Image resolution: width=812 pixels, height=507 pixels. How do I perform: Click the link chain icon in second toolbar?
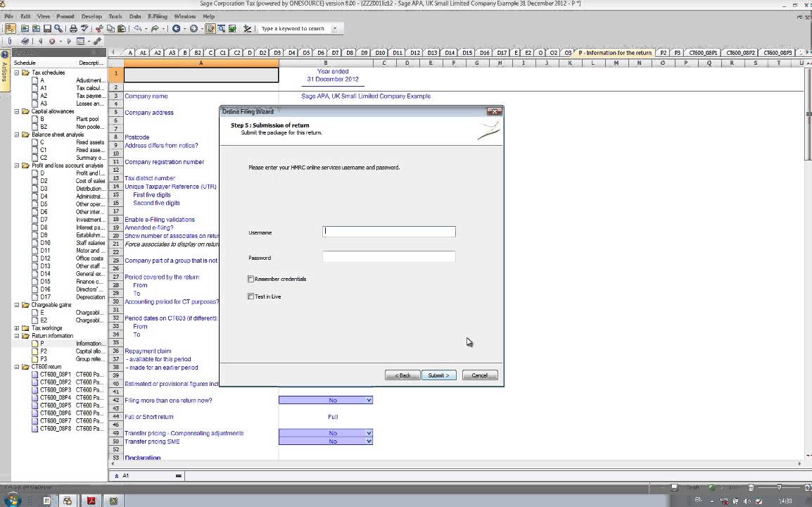[97, 41]
